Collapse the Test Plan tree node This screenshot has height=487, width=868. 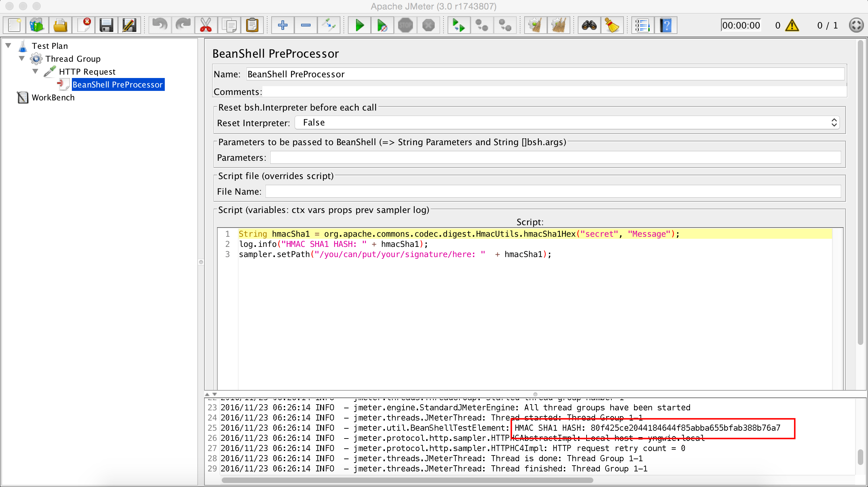pyautogui.click(x=8, y=45)
